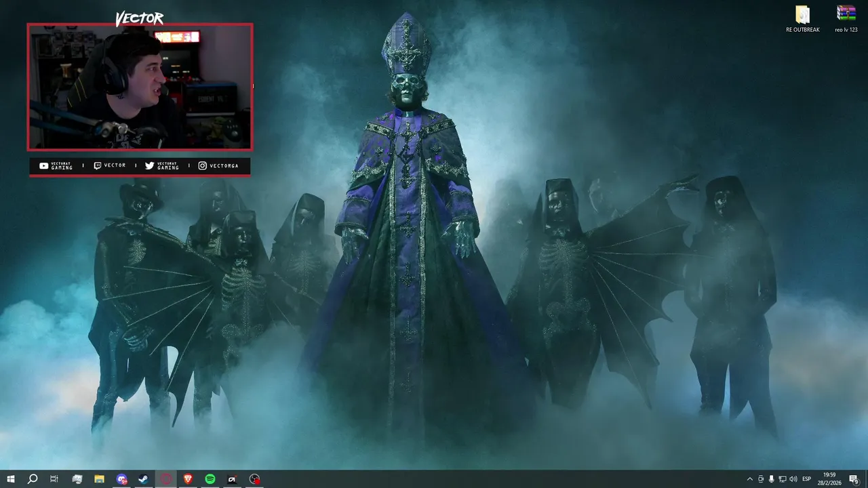Show hidden system tray icons
Screen dimensions: 868x488
pyautogui.click(x=749, y=479)
